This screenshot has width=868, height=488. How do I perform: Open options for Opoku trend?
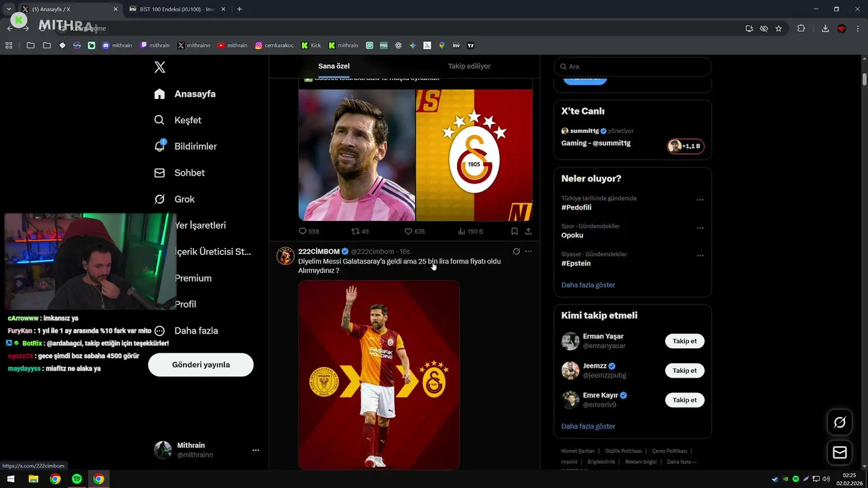[x=700, y=228]
